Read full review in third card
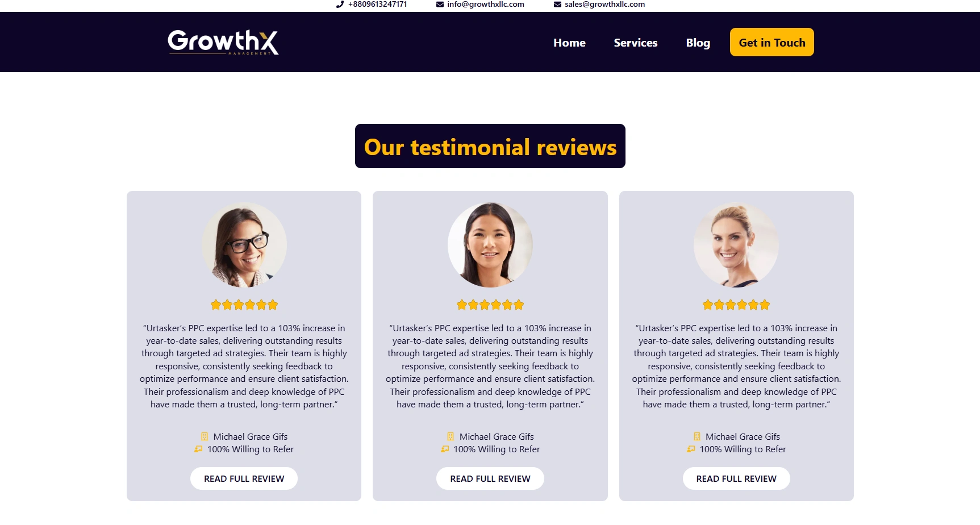 [x=736, y=478]
